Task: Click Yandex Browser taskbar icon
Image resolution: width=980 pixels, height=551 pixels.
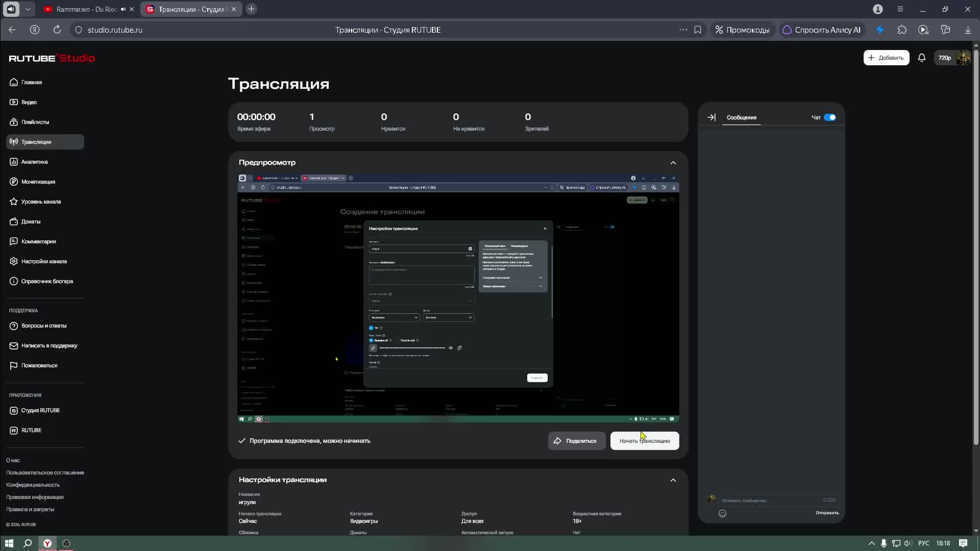Action: click(x=47, y=543)
